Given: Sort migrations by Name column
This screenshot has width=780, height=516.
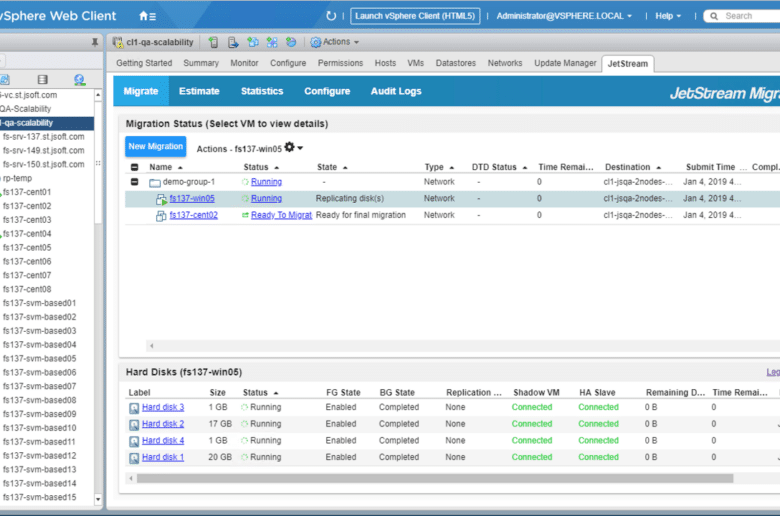Looking at the screenshot, I should coord(166,167).
